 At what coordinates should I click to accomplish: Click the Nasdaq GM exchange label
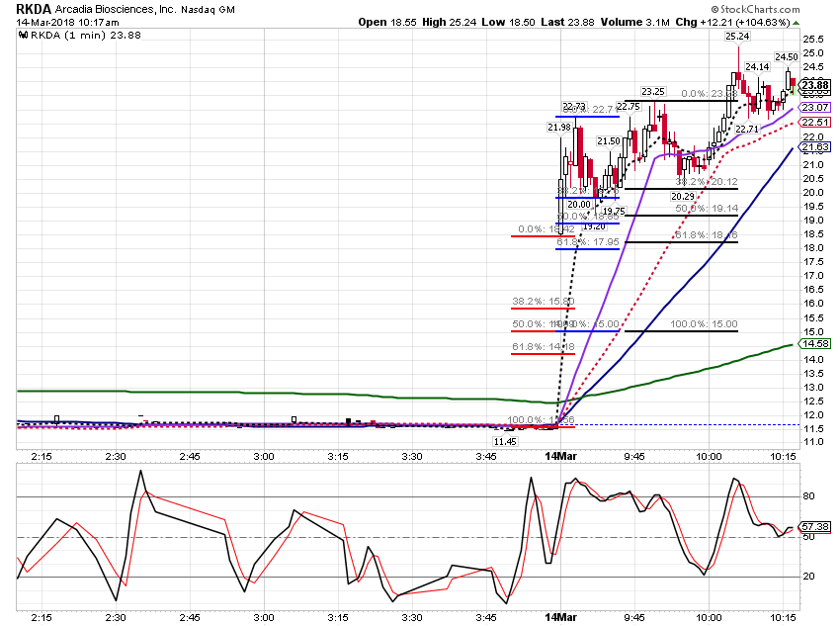208,10
